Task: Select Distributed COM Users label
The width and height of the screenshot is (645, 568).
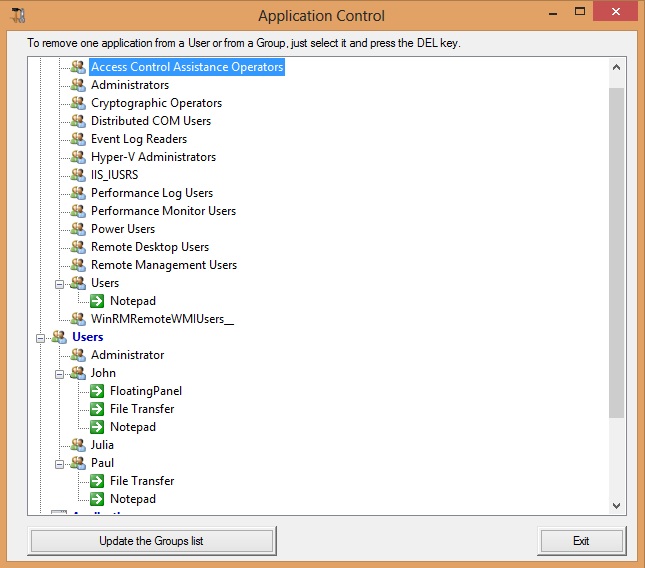Action: pos(151,121)
